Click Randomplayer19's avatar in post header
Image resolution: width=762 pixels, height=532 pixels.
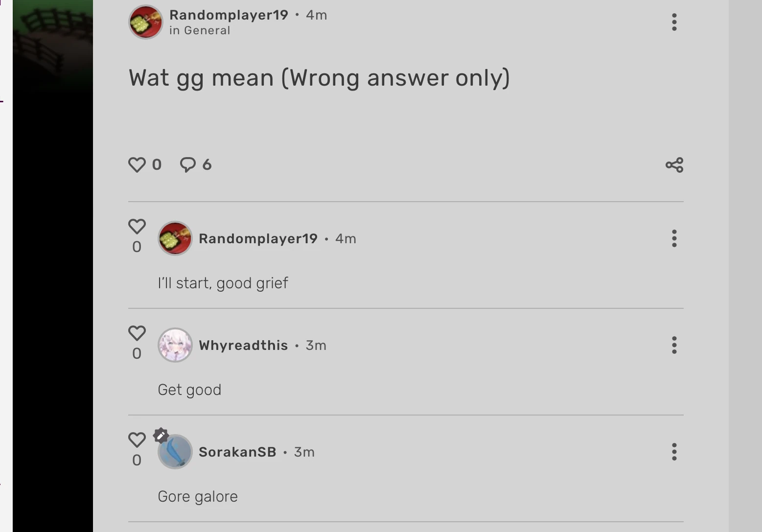click(145, 22)
